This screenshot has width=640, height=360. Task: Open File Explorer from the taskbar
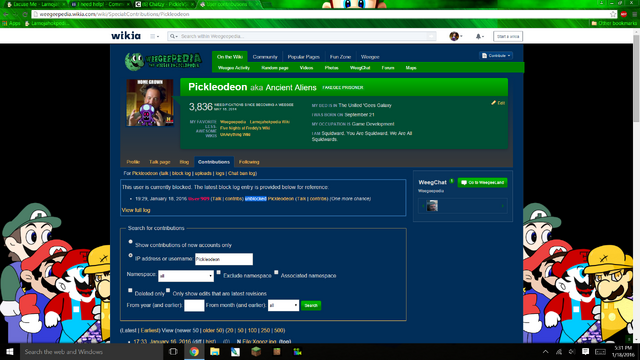[215, 351]
